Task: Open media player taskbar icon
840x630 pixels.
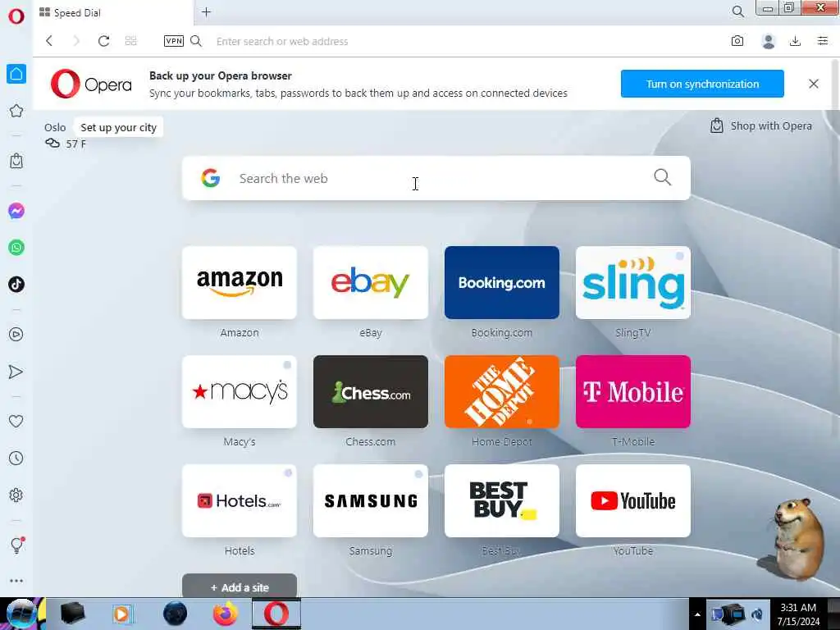Action: (x=122, y=614)
